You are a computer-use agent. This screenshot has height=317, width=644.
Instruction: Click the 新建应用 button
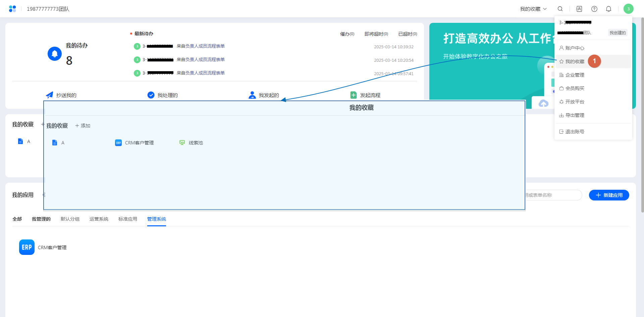(609, 195)
